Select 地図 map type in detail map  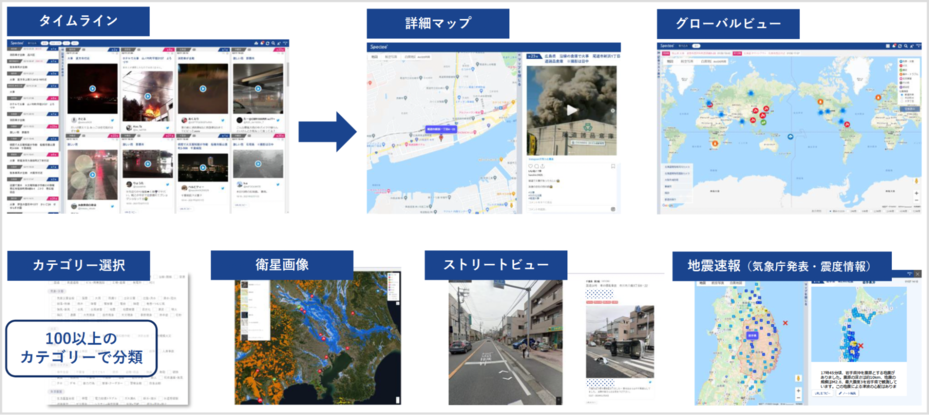(x=374, y=56)
